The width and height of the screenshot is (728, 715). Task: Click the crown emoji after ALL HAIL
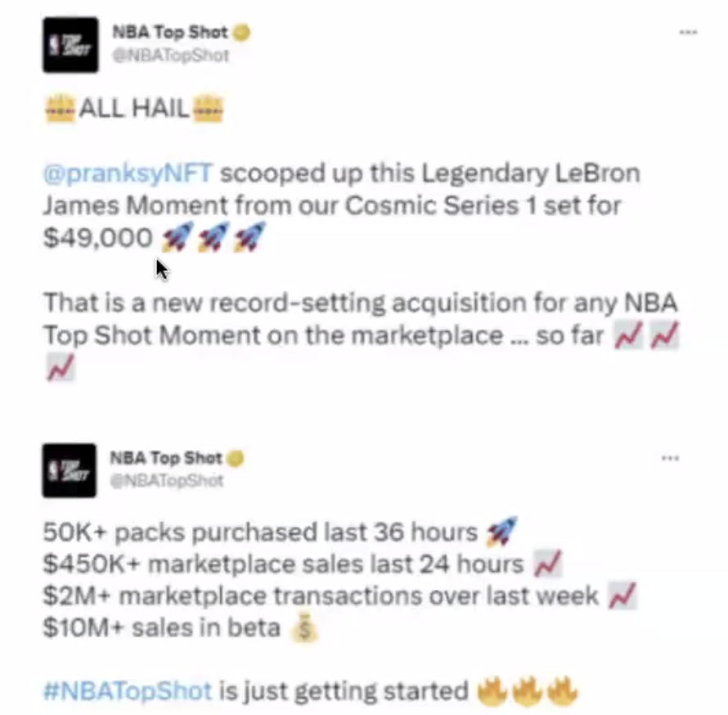point(208,109)
